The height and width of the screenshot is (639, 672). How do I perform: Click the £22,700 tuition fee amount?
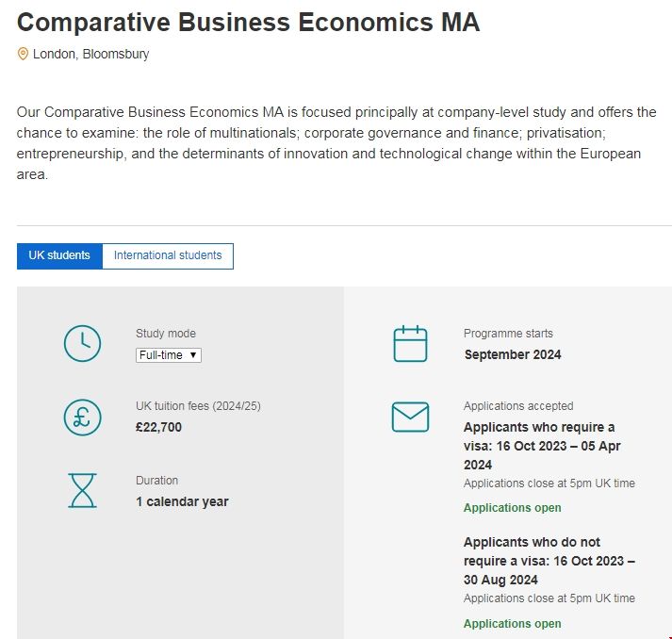click(x=158, y=427)
